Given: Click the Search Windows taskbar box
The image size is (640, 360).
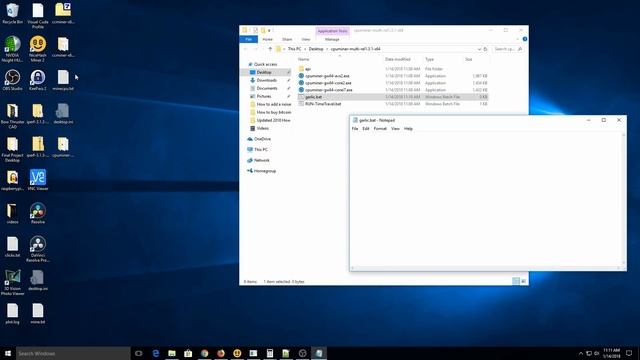Looking at the screenshot, I should coord(73,353).
